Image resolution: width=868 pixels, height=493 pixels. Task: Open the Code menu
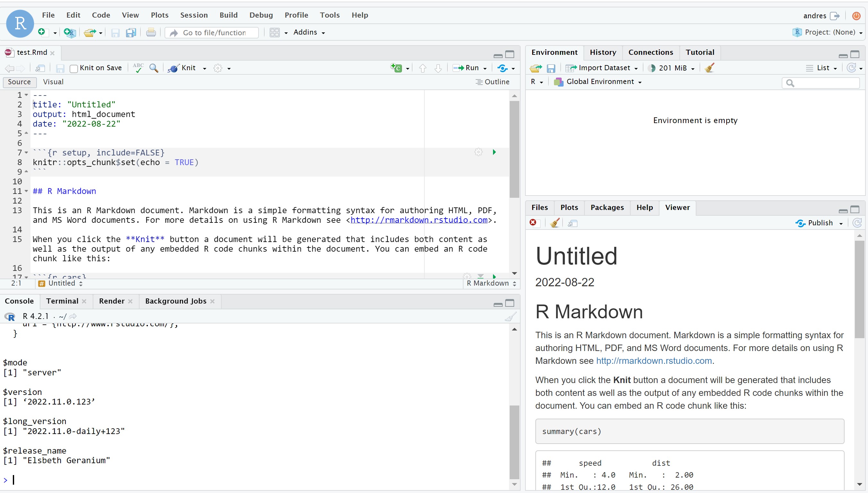(x=101, y=15)
